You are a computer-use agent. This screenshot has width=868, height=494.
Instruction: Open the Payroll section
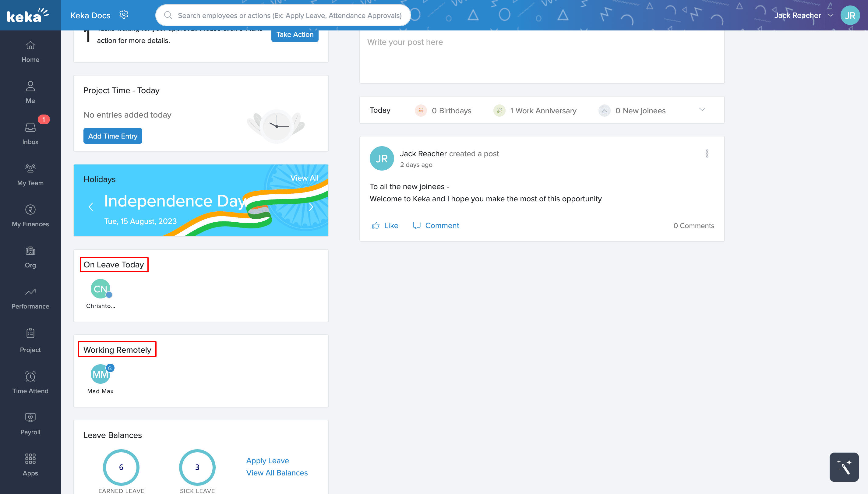tap(30, 422)
